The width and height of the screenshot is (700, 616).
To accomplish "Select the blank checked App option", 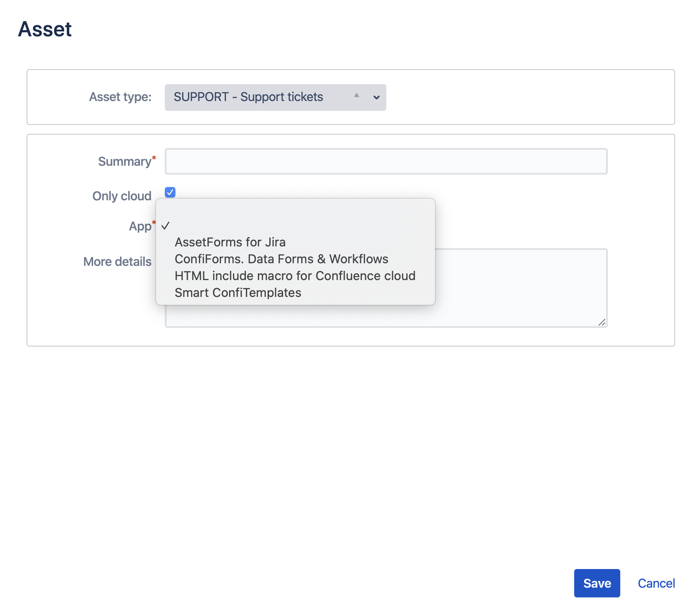I will (296, 226).
